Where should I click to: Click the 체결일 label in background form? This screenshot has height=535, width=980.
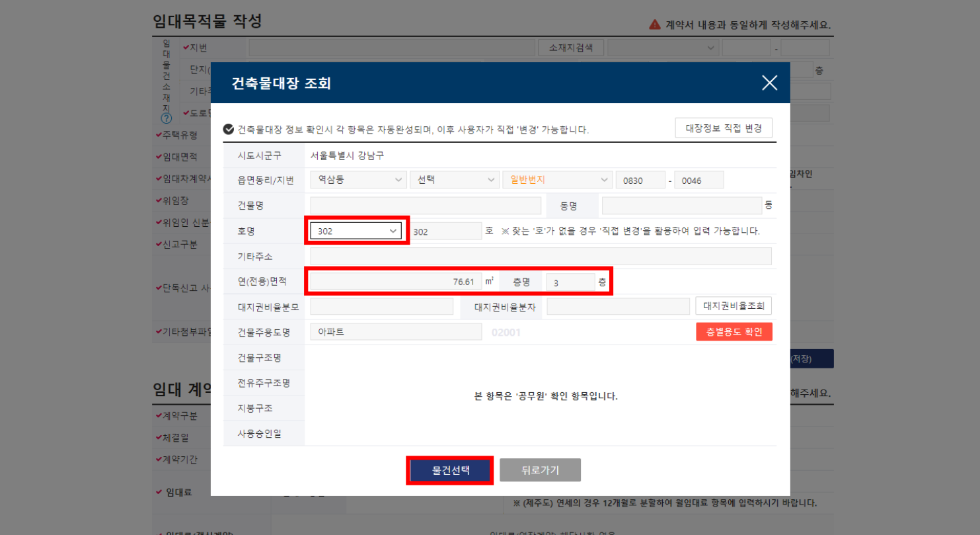point(175,438)
